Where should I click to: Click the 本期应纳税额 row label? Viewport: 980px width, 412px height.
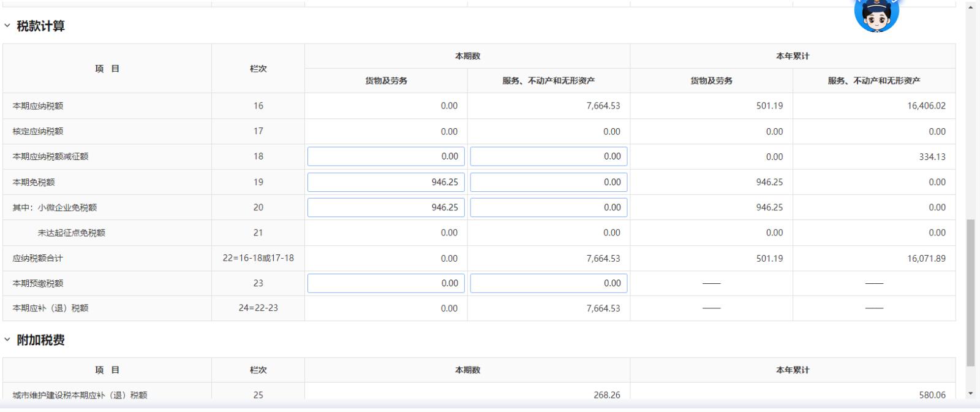click(x=38, y=106)
